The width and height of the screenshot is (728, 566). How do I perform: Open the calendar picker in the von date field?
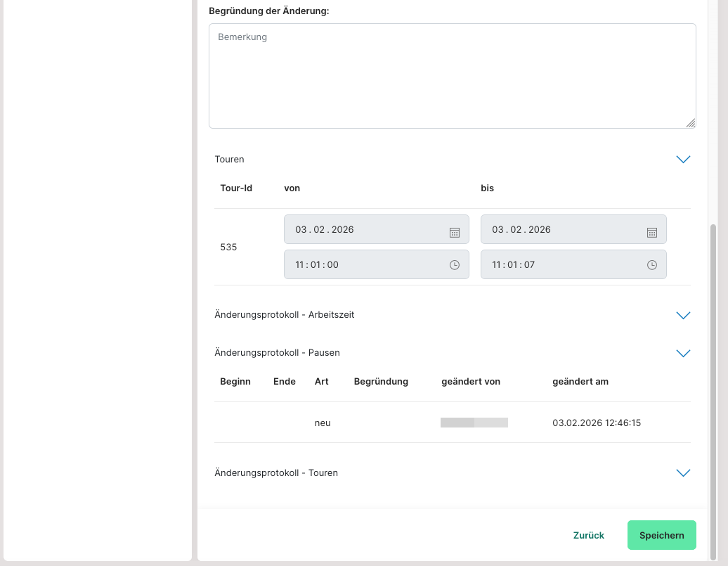(455, 232)
